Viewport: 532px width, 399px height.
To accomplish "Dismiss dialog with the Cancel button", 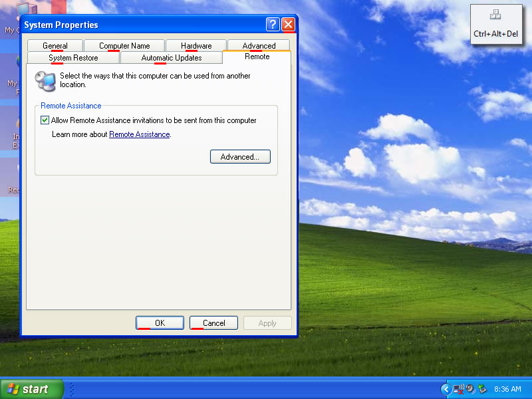I will [x=213, y=323].
